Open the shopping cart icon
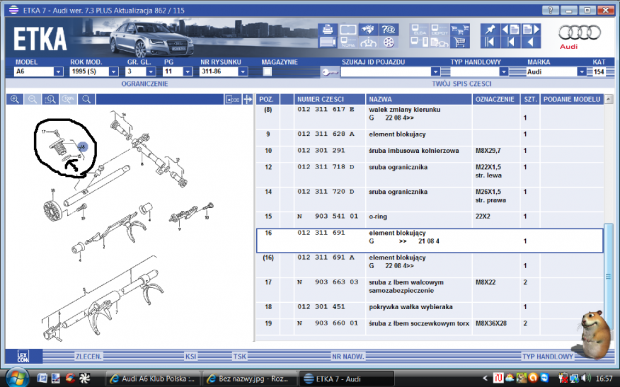620x387 pixels. [459, 42]
